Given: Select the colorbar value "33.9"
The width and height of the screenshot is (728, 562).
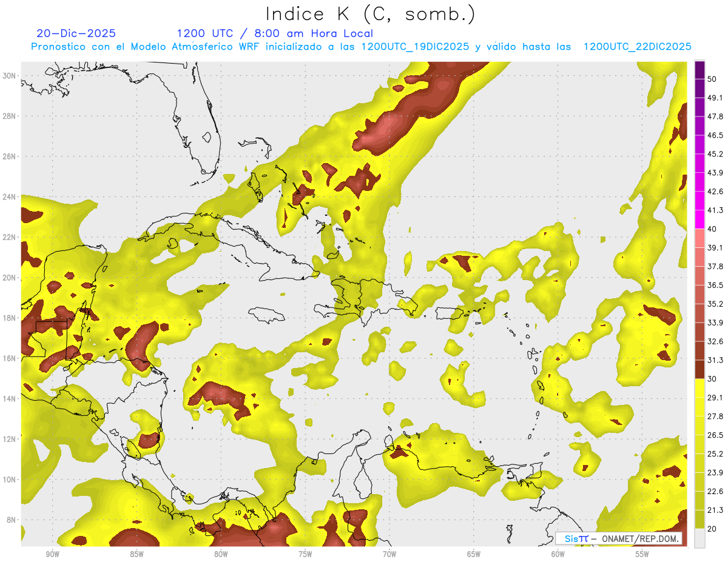Looking at the screenshot, I should pos(716,323).
